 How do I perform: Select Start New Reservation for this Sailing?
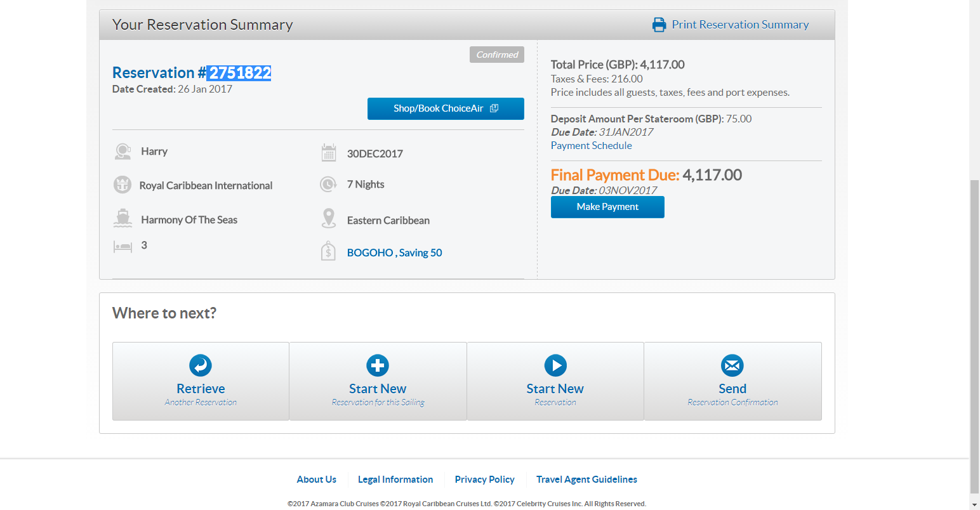[x=378, y=381]
